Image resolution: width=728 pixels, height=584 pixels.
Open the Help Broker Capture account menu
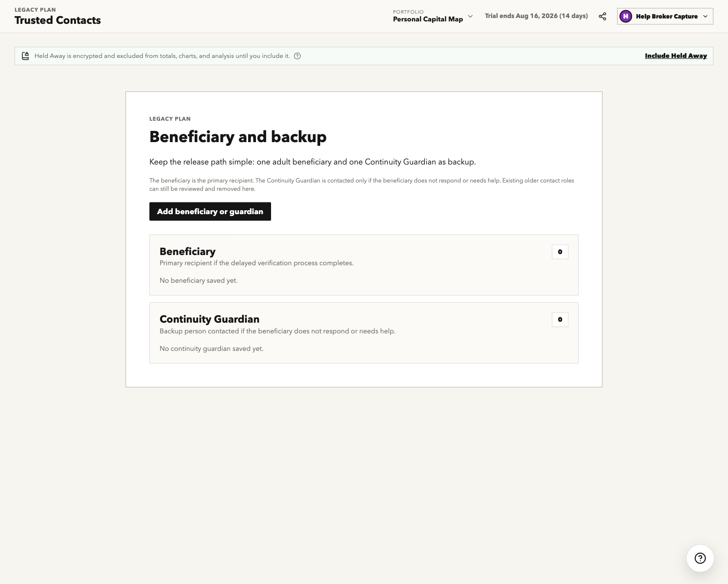(665, 17)
